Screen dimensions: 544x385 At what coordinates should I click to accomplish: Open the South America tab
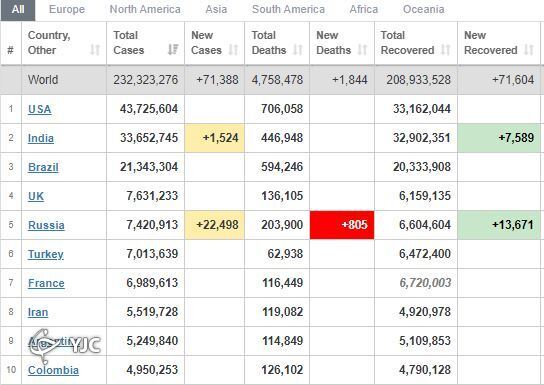[x=288, y=9]
